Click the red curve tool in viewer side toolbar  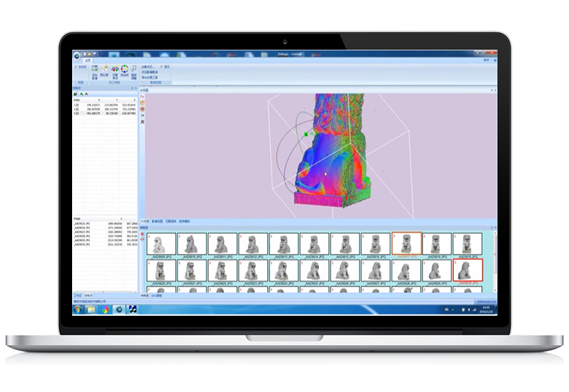click(x=142, y=96)
